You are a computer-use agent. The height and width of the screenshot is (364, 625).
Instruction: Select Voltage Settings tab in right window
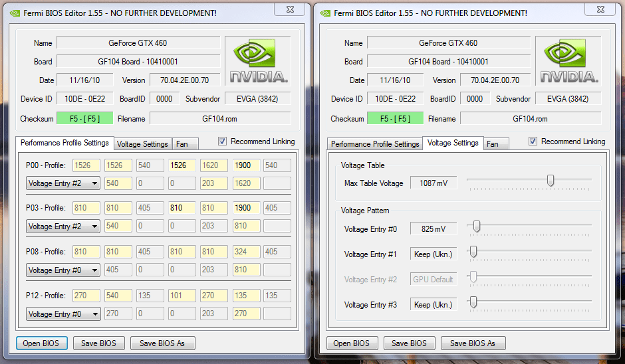pyautogui.click(x=453, y=143)
